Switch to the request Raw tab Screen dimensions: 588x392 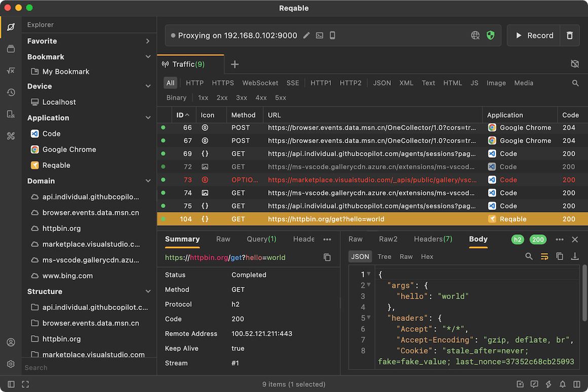coord(223,239)
